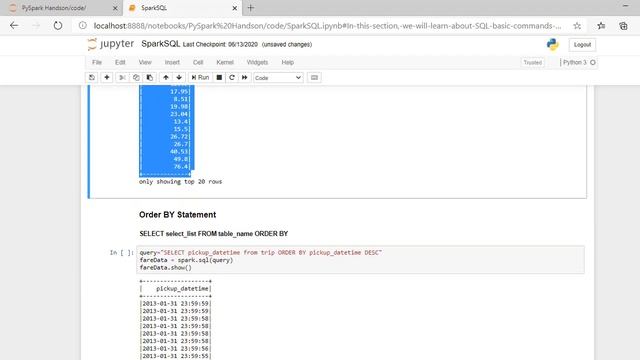Minimize the browser window

point(626,6)
